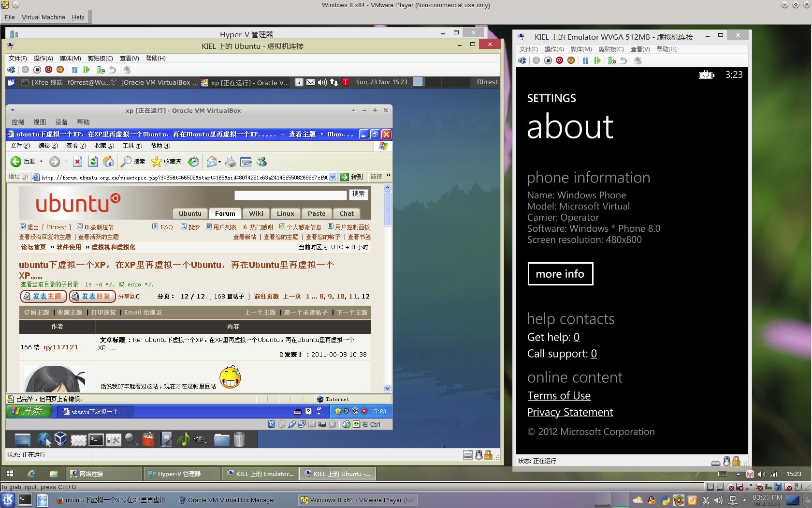This screenshot has width=812, height=508.
Task: Click volume icon in Xfce panel
Action: coord(322,82)
